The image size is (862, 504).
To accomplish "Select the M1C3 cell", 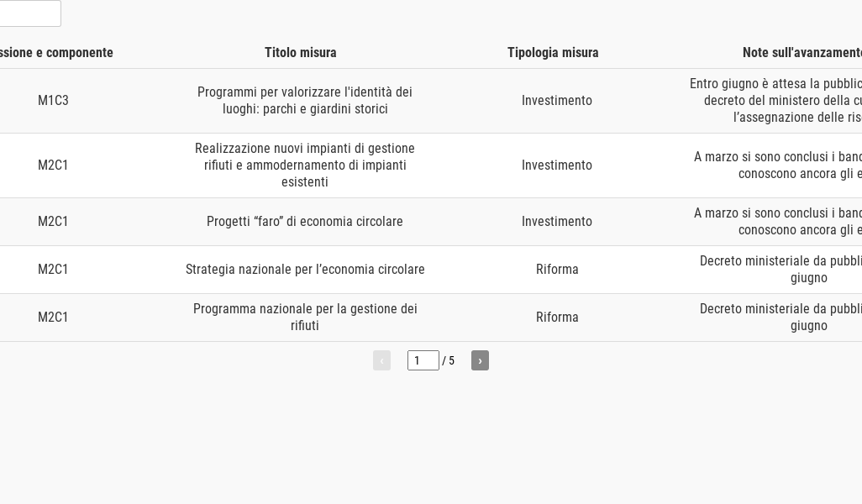I will pos(53,101).
